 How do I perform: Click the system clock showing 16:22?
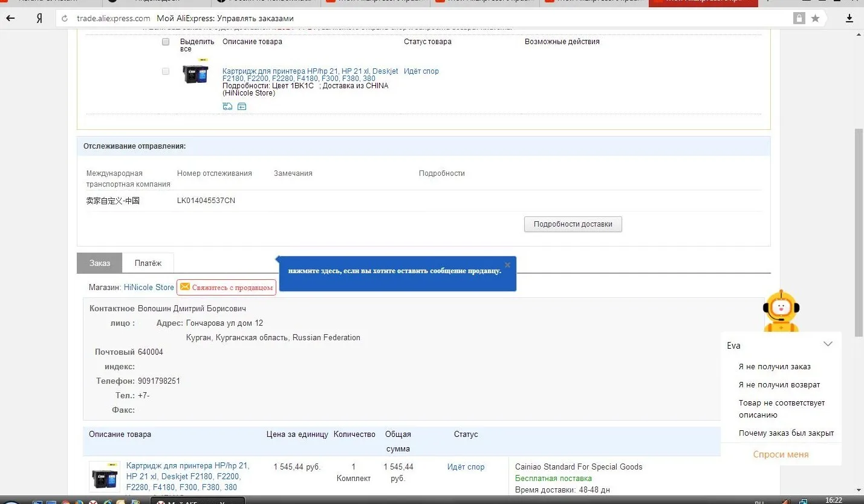pyautogui.click(x=834, y=500)
